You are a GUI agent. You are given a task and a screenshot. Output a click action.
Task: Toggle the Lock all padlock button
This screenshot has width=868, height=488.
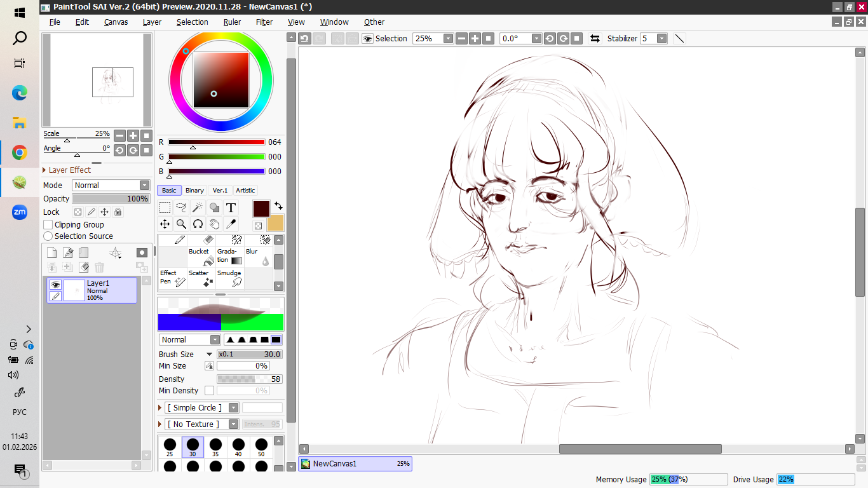click(x=118, y=212)
